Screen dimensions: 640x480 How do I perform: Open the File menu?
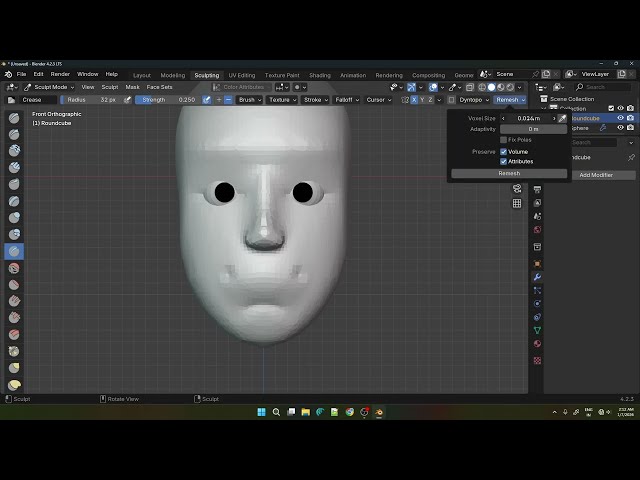tap(21, 74)
